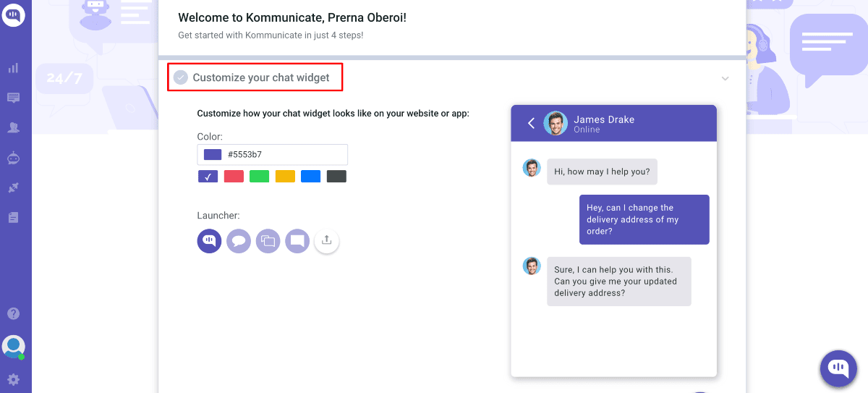This screenshot has height=393, width=868.
Task: Open the Conversations icon in the sidebar
Action: pyautogui.click(x=13, y=98)
